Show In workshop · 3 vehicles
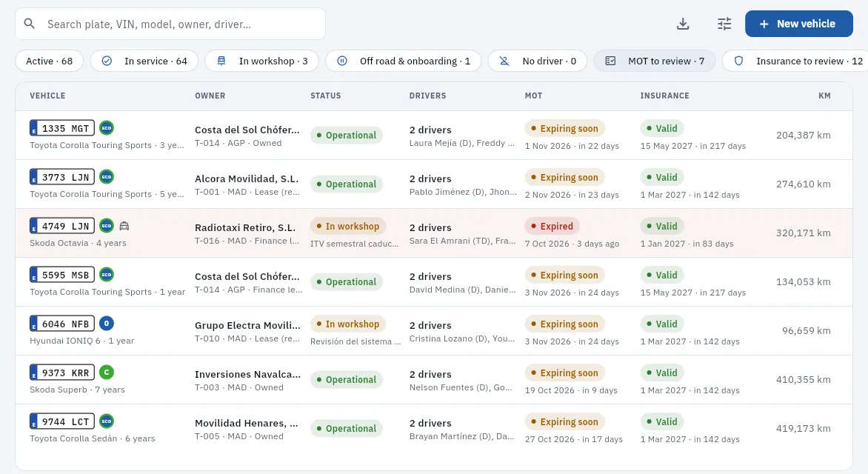Screen dimensions: 868x474 pos(262,61)
